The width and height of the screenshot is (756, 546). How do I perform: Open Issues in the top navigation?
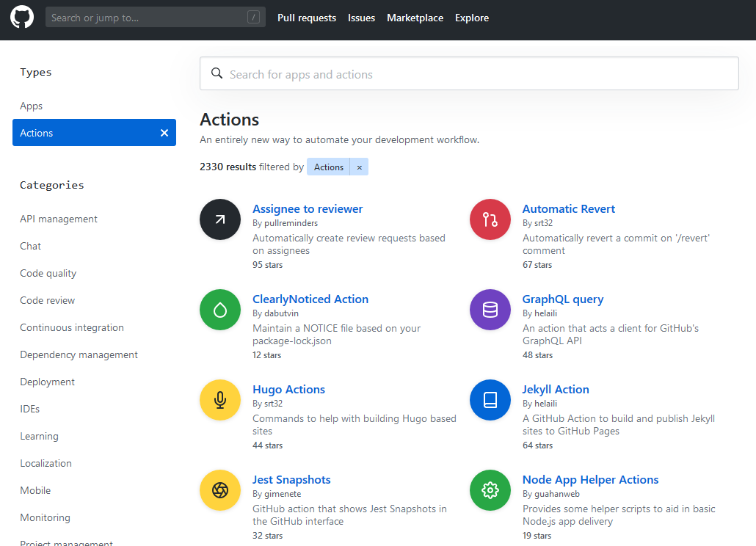click(362, 18)
